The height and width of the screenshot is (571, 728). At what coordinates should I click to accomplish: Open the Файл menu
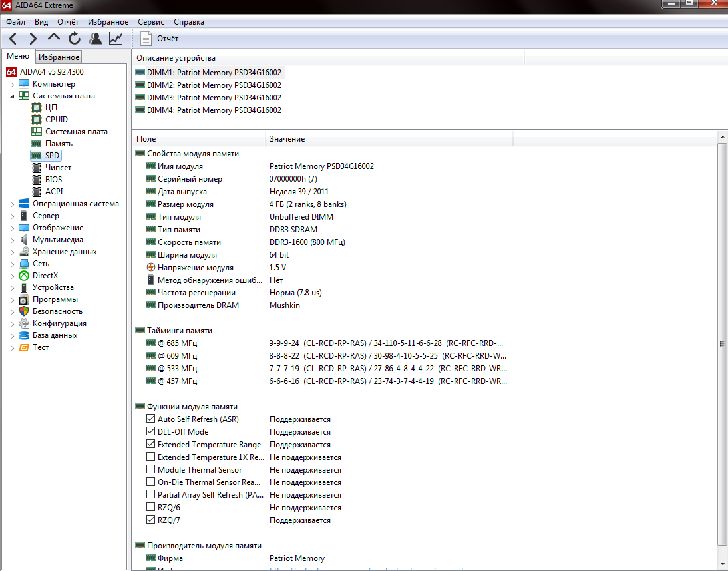(x=15, y=22)
